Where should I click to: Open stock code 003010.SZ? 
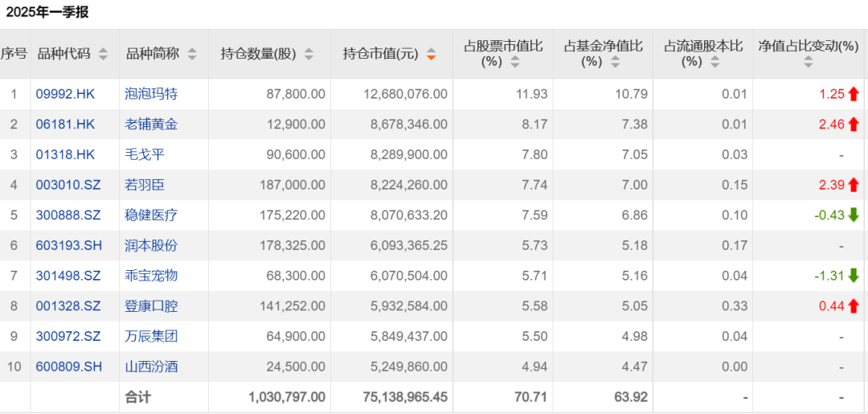68,185
